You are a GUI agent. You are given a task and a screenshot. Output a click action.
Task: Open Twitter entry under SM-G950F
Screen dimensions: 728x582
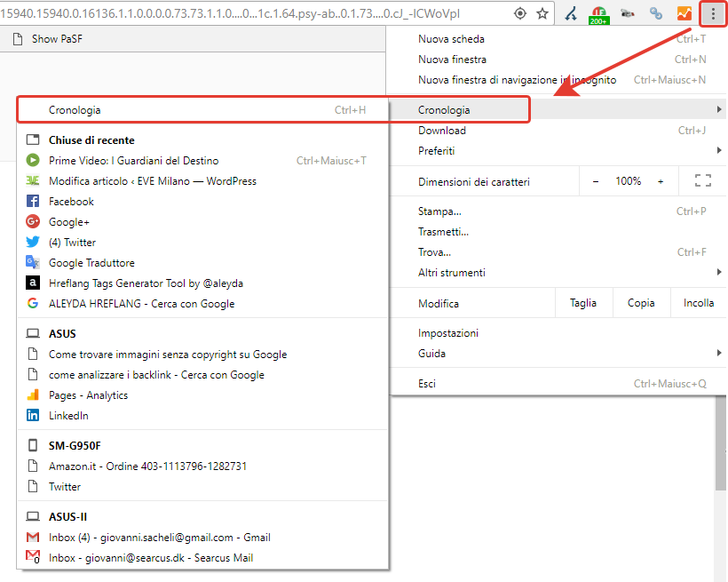(202, 487)
